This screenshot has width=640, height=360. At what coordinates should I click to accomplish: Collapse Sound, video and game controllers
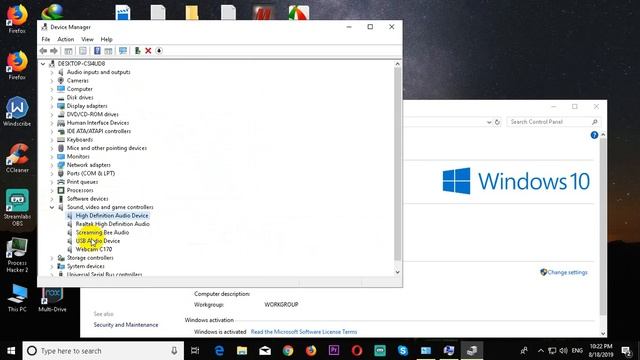(52, 207)
